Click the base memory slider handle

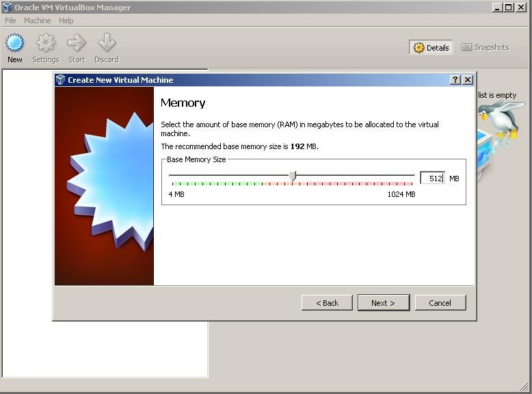point(293,176)
